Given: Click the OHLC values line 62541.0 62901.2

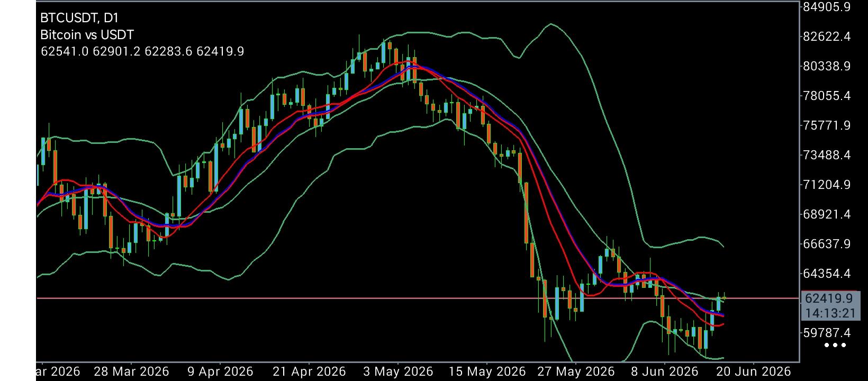Looking at the screenshot, I should pyautogui.click(x=142, y=51).
